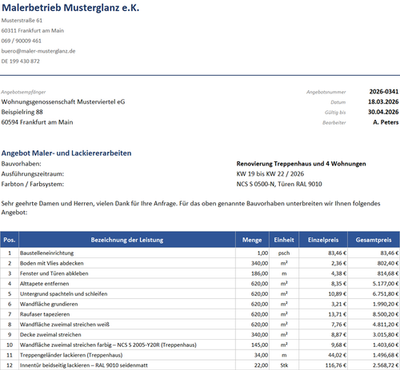
Task: Click the unit 'psch' in Baustelleneinrichtung row
Action: click(x=284, y=253)
